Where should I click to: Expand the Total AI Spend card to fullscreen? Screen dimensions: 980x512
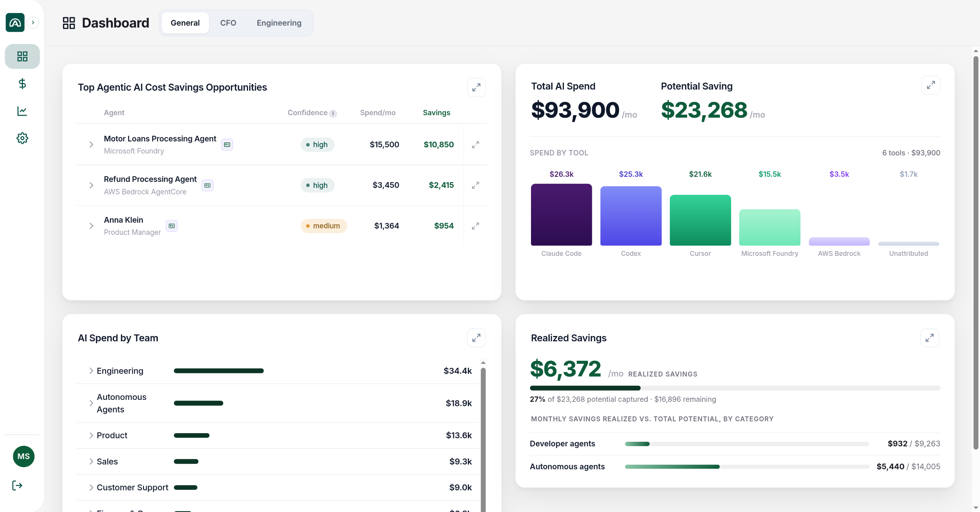(931, 85)
